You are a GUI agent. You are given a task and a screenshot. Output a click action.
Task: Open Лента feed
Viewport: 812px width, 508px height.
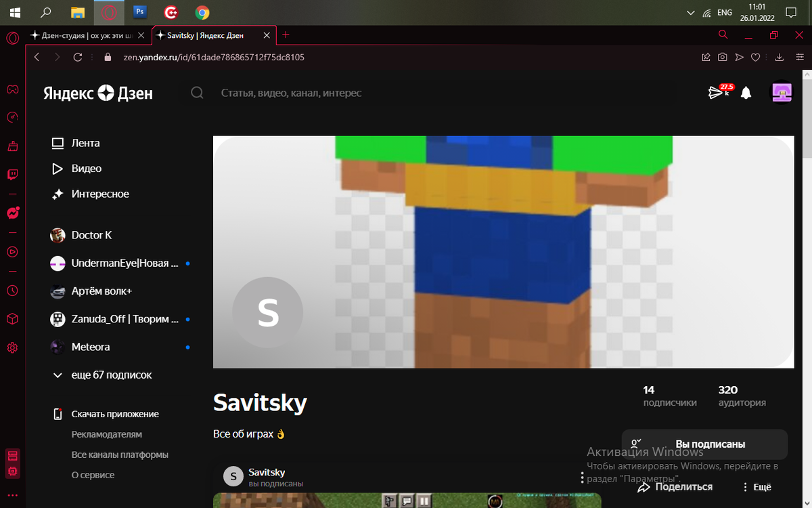click(76, 143)
